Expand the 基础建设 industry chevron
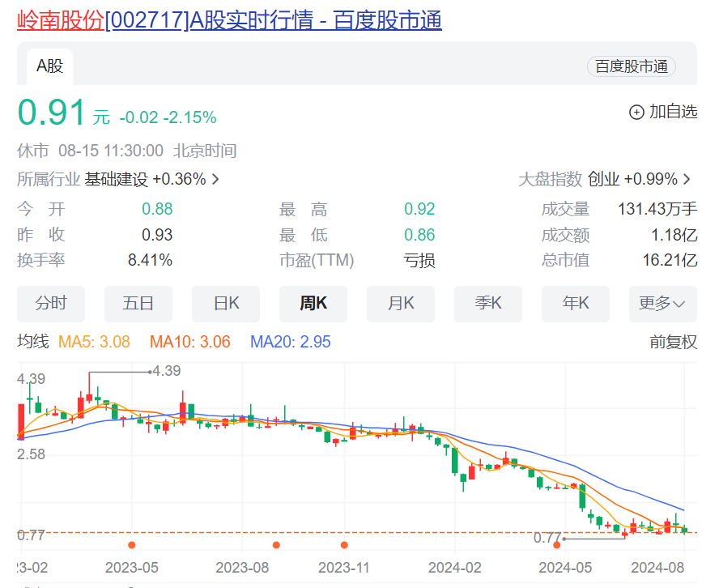719x588 pixels. [215, 180]
